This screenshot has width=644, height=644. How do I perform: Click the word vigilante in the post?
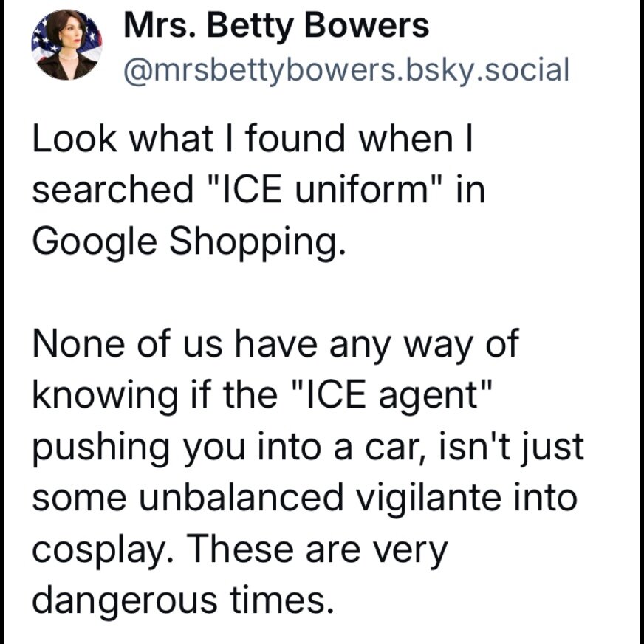[428, 499]
